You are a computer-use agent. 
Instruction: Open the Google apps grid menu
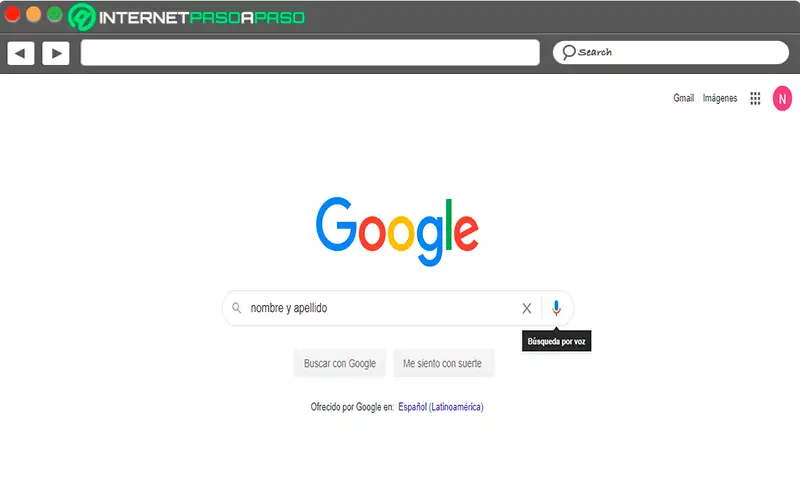pyautogui.click(x=755, y=98)
